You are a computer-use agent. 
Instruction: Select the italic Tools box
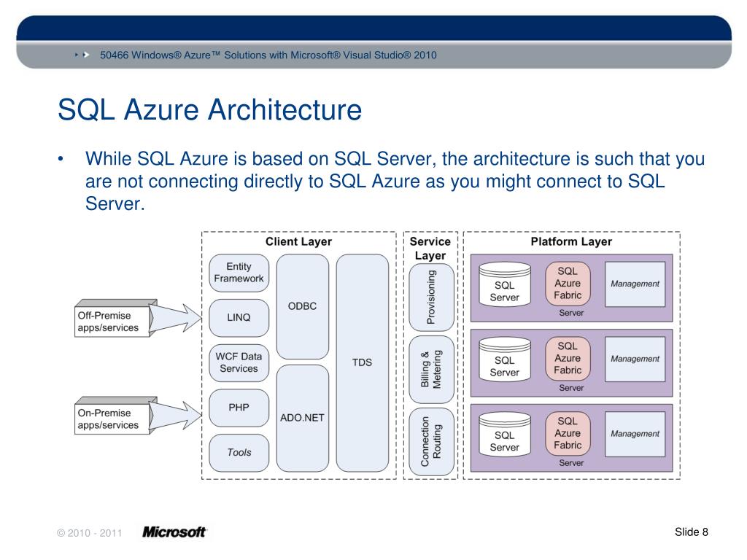[239, 452]
